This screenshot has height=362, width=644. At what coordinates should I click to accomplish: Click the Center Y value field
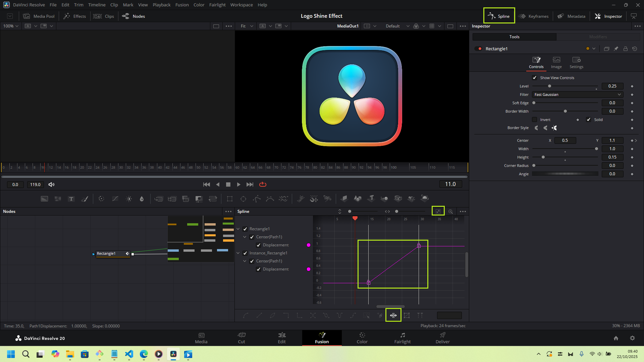(612, 140)
